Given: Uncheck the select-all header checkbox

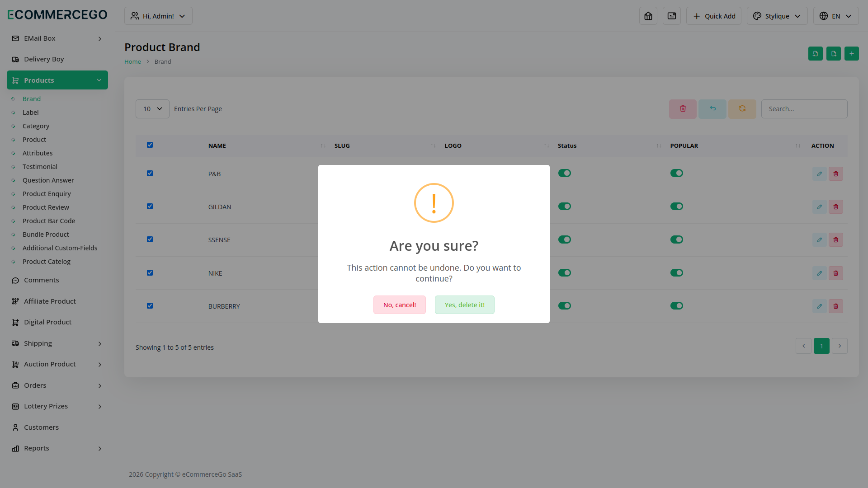Looking at the screenshot, I should click(150, 145).
